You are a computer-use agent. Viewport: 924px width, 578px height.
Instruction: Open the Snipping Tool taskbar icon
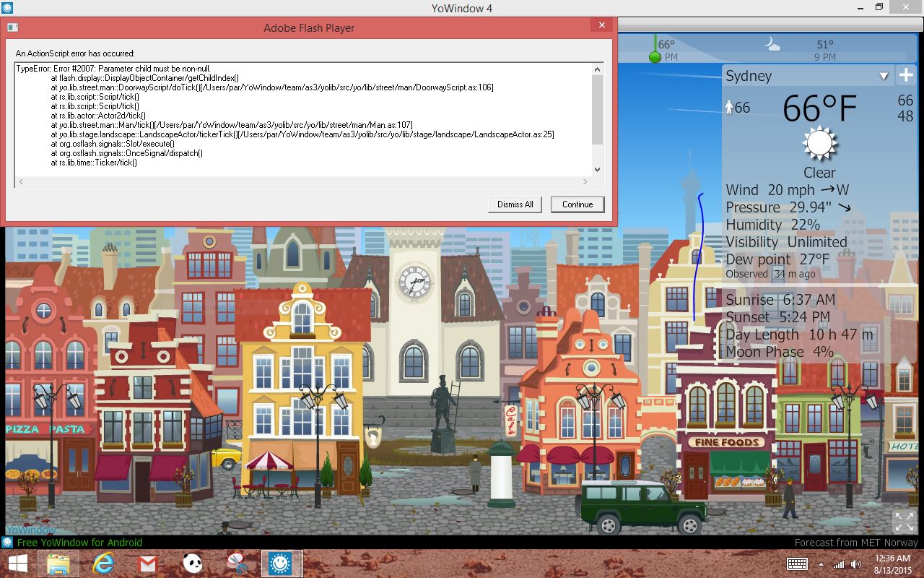[x=236, y=564]
